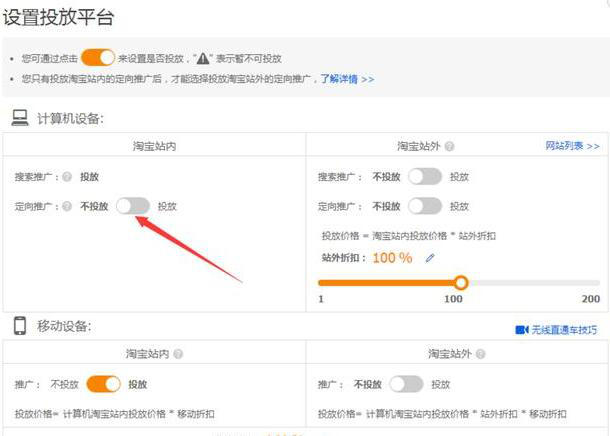
Task: Click the 计算机设备 section label
Action: point(70,118)
